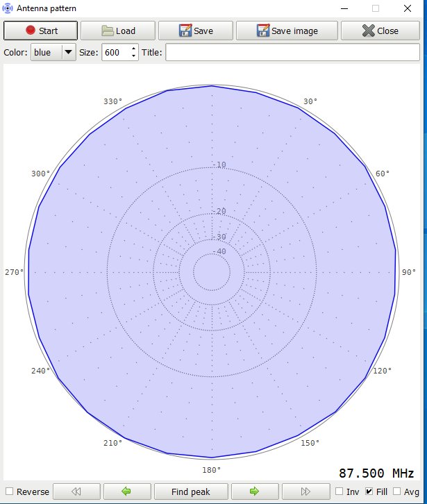Jump to last with double right arrows
This screenshot has height=504, width=427.
305,492
